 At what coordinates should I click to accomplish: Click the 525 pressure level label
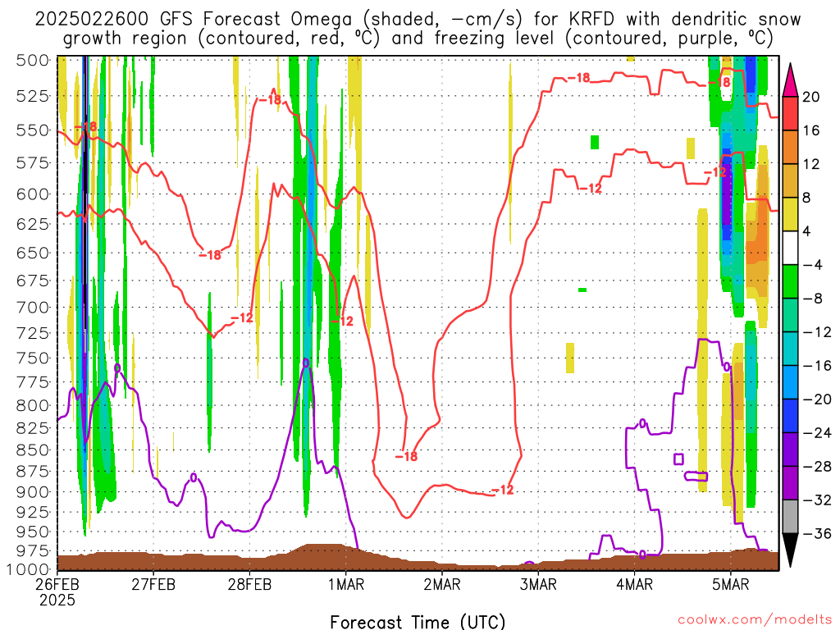pos(33,97)
